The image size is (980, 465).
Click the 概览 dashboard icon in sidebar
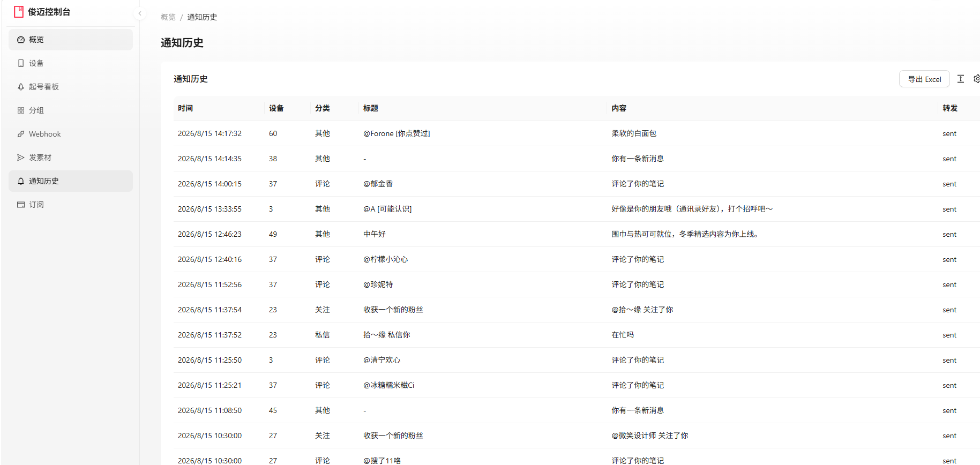point(21,40)
